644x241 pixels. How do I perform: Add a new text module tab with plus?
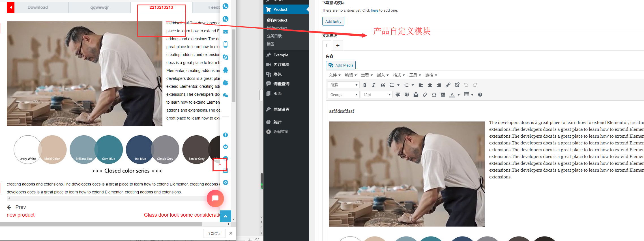click(x=338, y=46)
